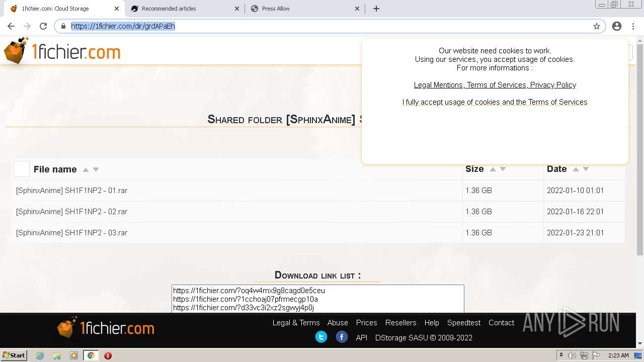View site info via the padlock icon

click(x=63, y=26)
